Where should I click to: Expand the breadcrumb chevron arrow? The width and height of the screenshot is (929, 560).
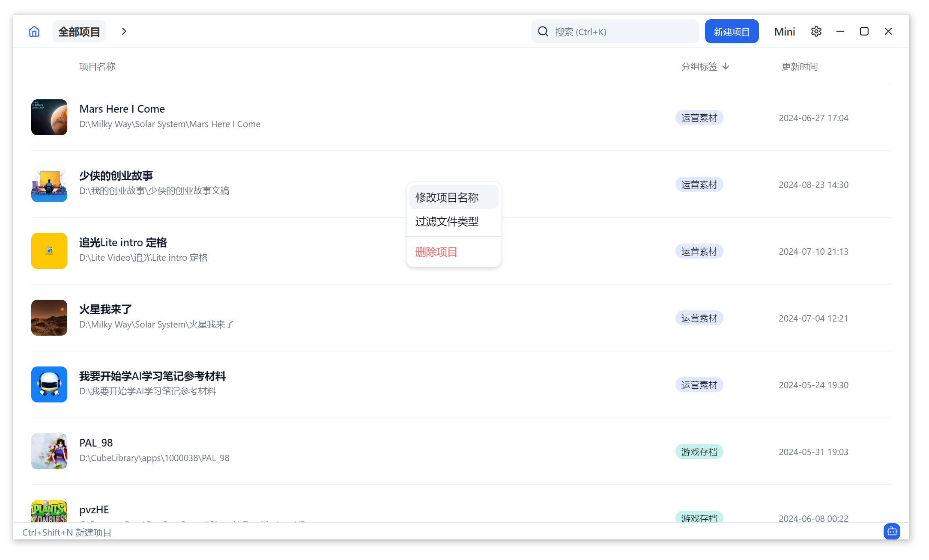124,31
